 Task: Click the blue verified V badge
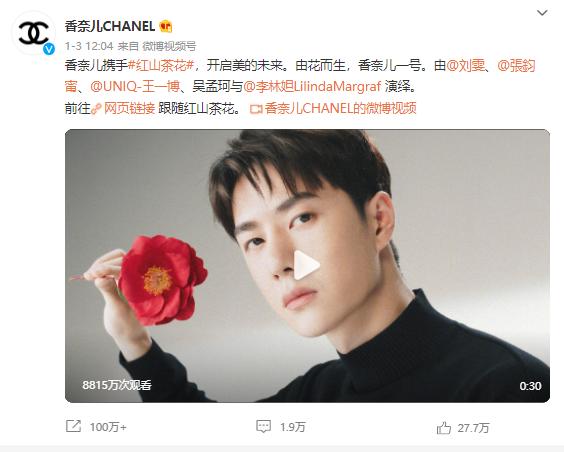pos(49,49)
